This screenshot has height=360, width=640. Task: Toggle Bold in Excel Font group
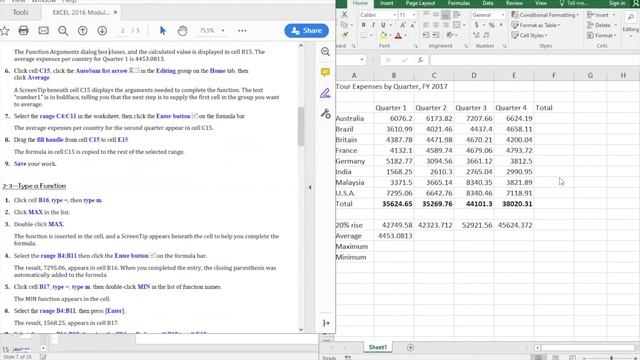point(363,25)
